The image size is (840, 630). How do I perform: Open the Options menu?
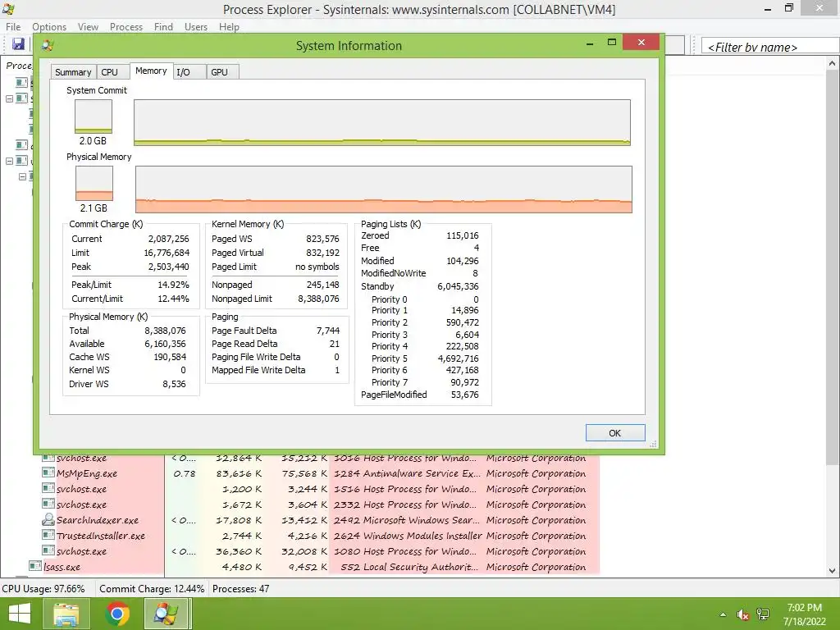[x=49, y=27]
